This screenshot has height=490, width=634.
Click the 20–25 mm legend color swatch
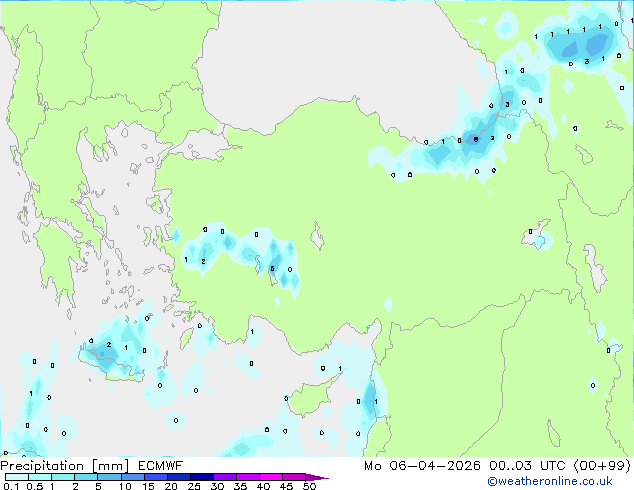pos(179,477)
